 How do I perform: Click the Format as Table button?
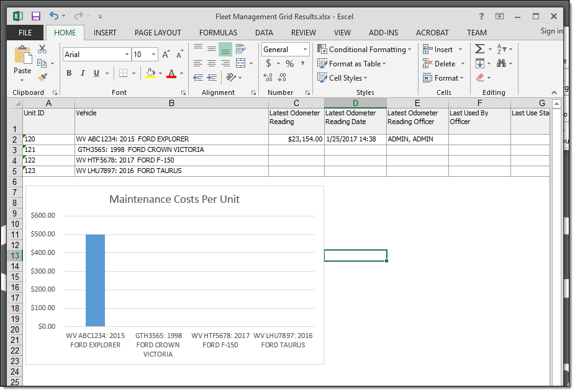(351, 64)
